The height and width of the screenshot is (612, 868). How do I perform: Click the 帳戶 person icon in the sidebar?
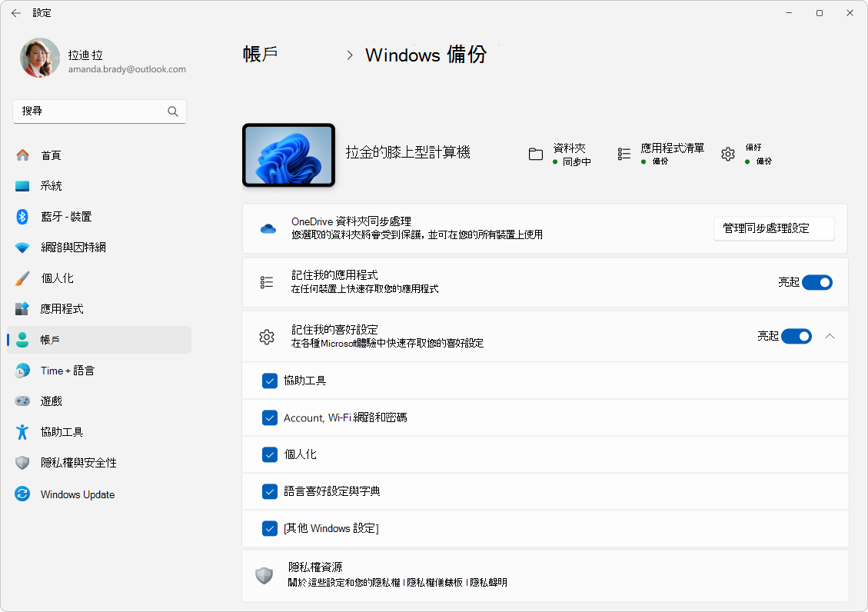(x=22, y=340)
